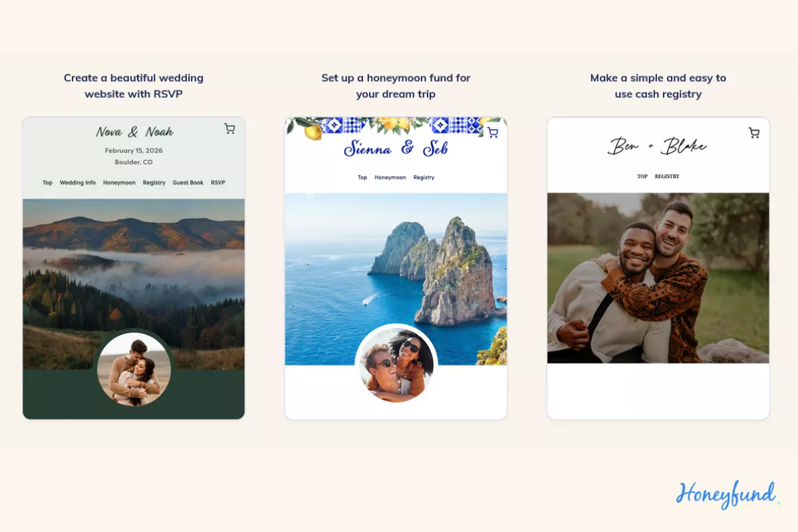Click the Ben + Blake script title
Screen dimensions: 798x532
point(657,146)
